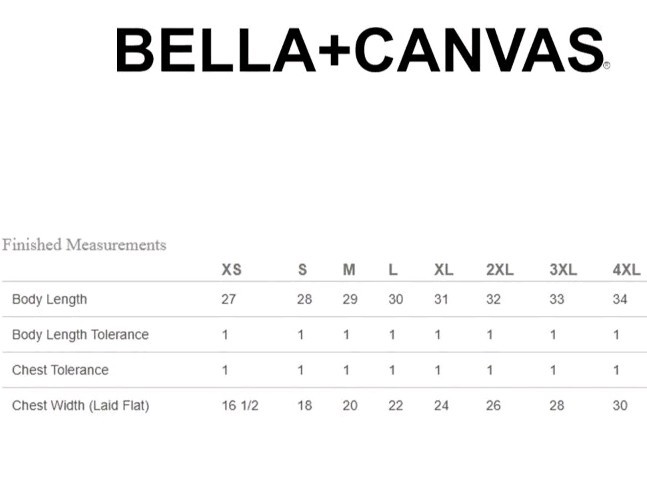Select the 2XL body length value 32
The image size is (647, 500).
pyautogui.click(x=493, y=299)
